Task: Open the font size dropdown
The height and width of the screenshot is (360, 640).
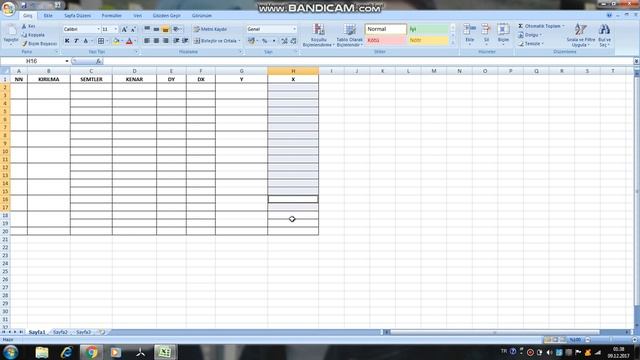Action: click(x=116, y=29)
